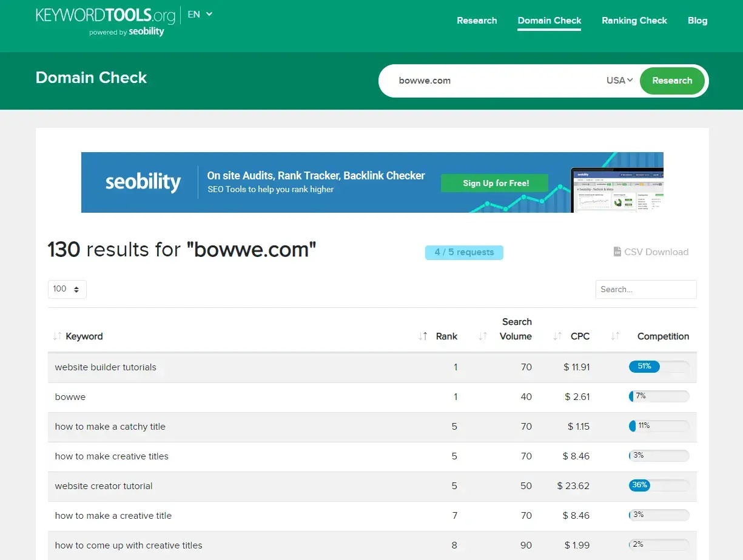The image size is (743, 560).
Task: Click the CSV Download link
Action: coord(651,252)
